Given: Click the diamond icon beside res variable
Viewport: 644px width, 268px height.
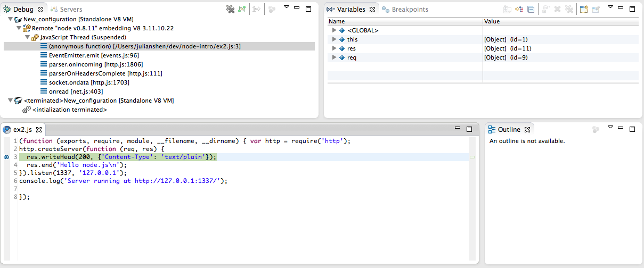Looking at the screenshot, I should click(342, 48).
